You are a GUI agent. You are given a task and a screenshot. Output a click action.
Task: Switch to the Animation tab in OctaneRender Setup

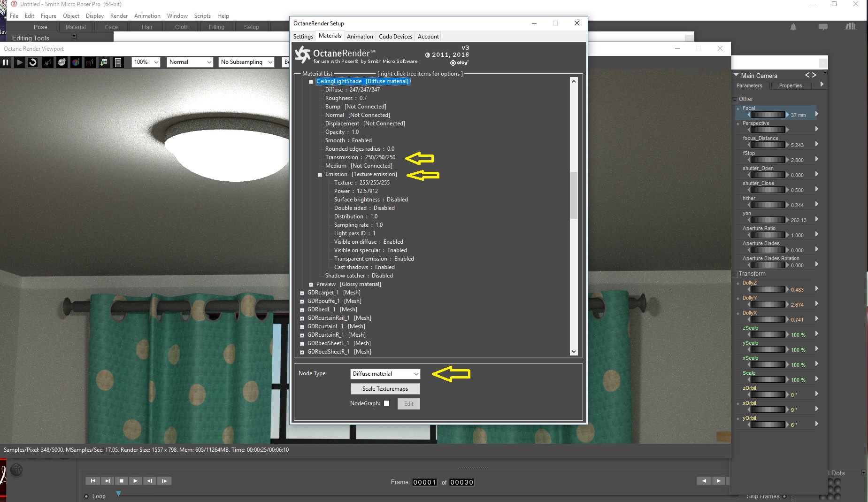360,37
